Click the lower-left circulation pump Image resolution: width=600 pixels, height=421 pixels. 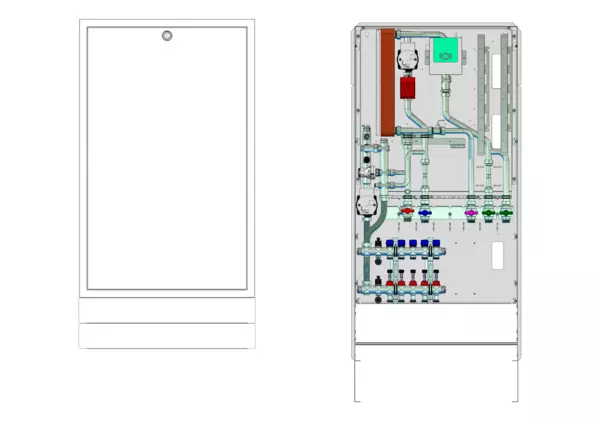[x=367, y=210]
